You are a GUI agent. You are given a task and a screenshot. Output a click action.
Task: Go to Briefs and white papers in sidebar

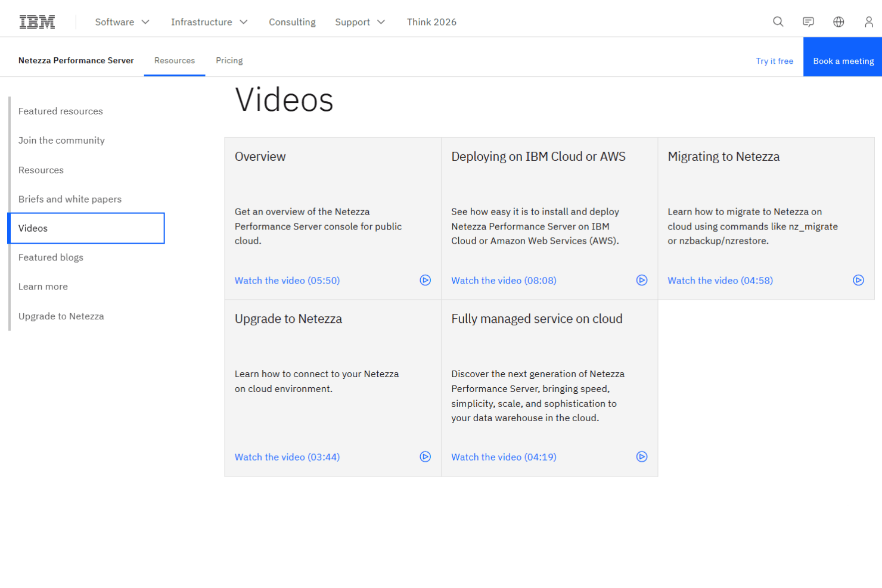(70, 200)
